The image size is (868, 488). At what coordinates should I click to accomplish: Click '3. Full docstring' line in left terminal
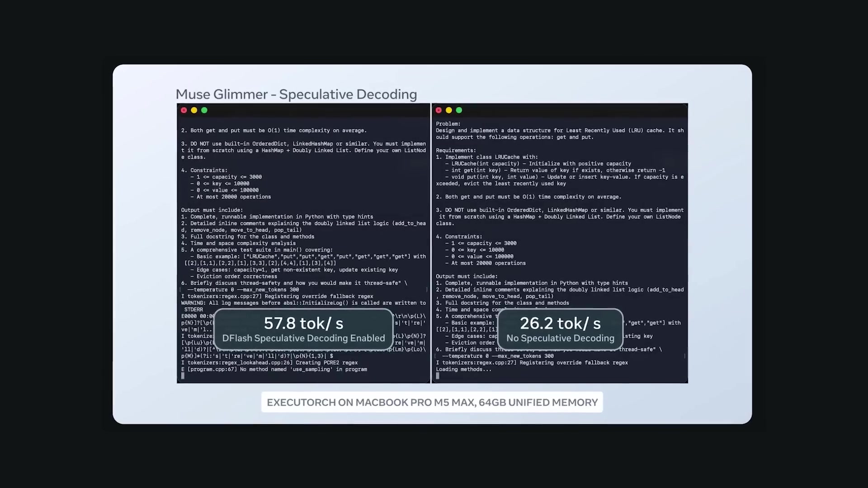[248, 237]
